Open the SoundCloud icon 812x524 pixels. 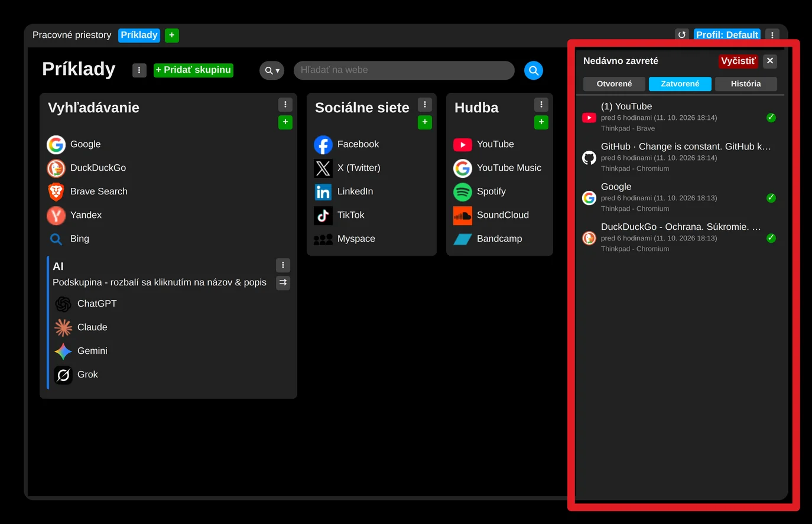coord(463,215)
